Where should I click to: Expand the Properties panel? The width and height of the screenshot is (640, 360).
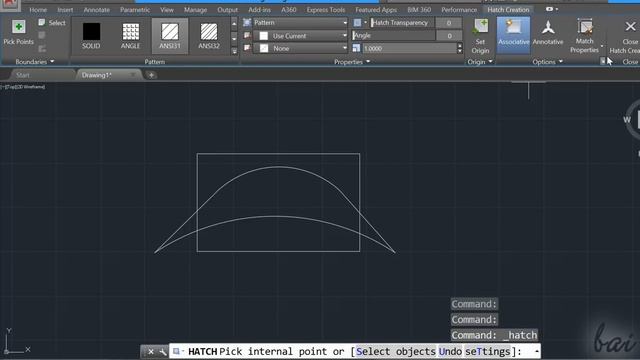352,62
